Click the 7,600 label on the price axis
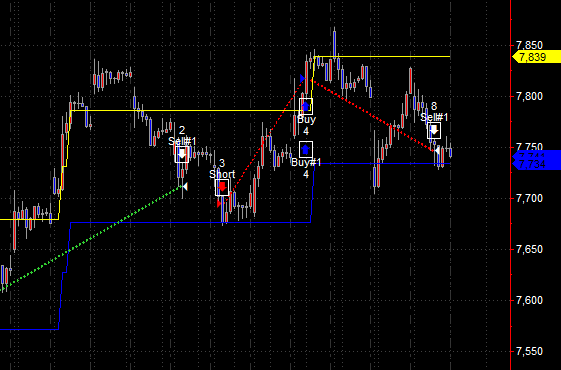The image size is (561, 370). [x=529, y=300]
